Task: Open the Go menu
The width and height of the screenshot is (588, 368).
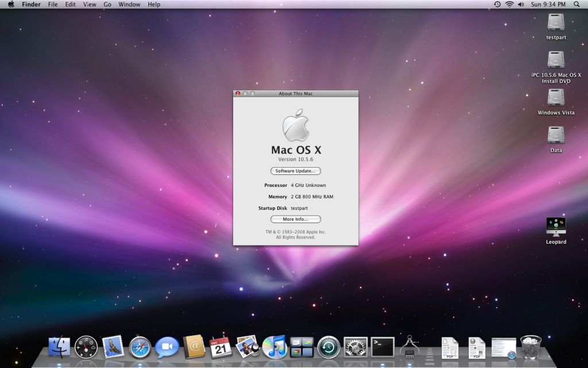Action: pyautogui.click(x=107, y=4)
